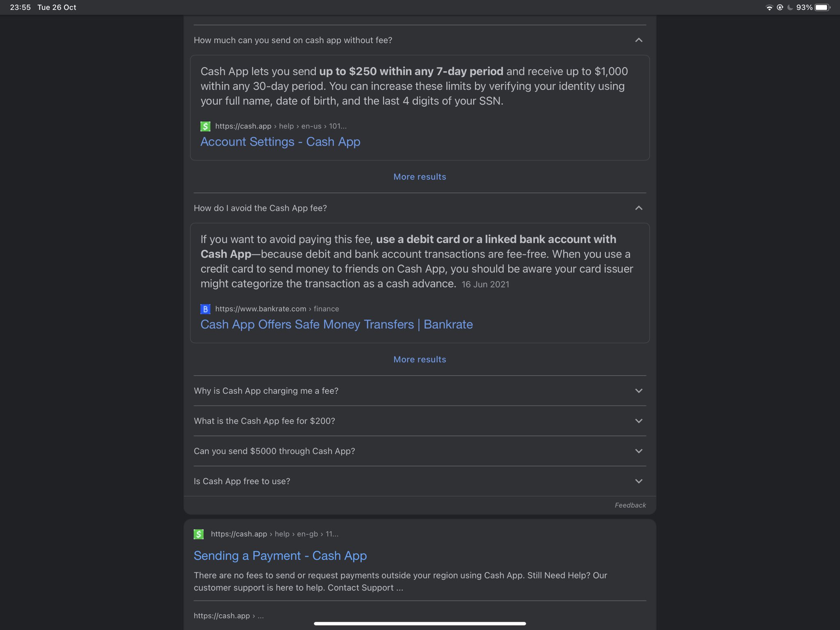Screen dimensions: 840x630
Task: Expand 'Is Cash App free to use?'
Action: [639, 481]
